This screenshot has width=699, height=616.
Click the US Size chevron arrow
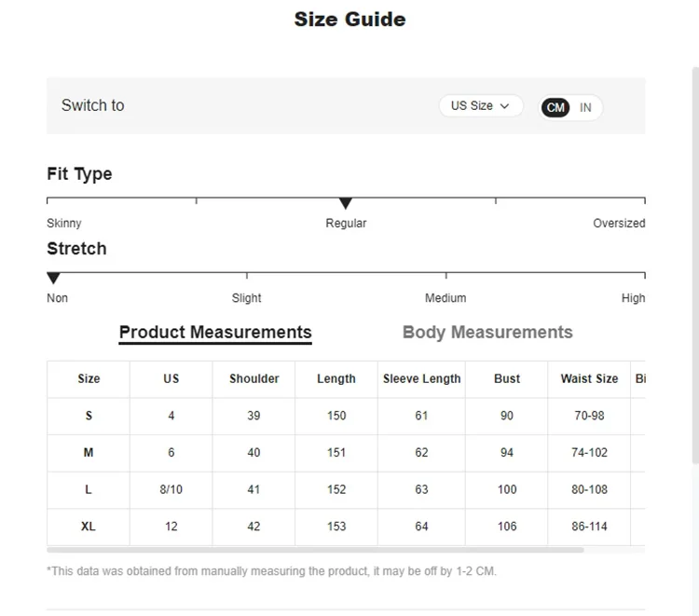tap(504, 106)
